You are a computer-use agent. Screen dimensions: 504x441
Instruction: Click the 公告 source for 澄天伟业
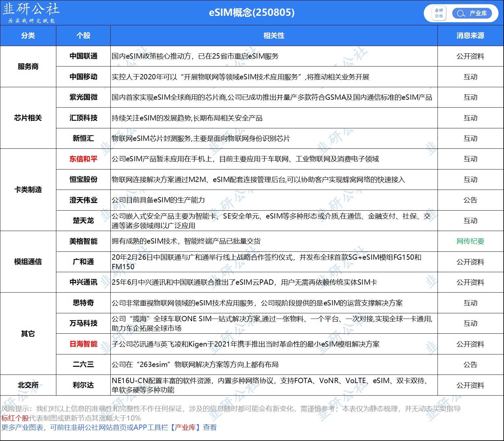[x=470, y=200]
